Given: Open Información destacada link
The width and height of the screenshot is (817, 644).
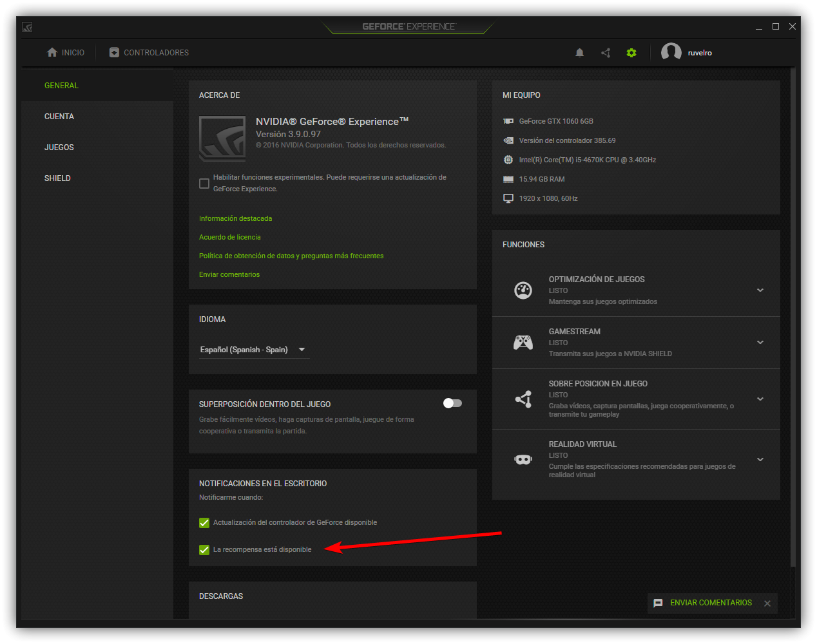Looking at the screenshot, I should [x=235, y=218].
